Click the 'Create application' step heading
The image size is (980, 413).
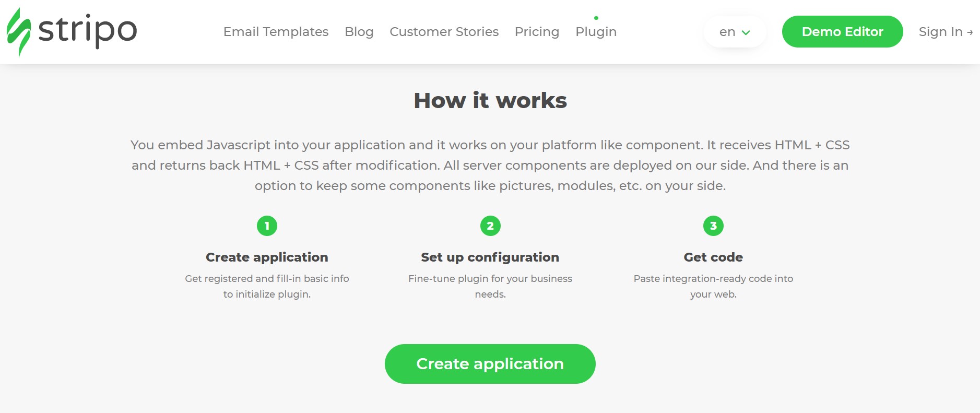[267, 257]
